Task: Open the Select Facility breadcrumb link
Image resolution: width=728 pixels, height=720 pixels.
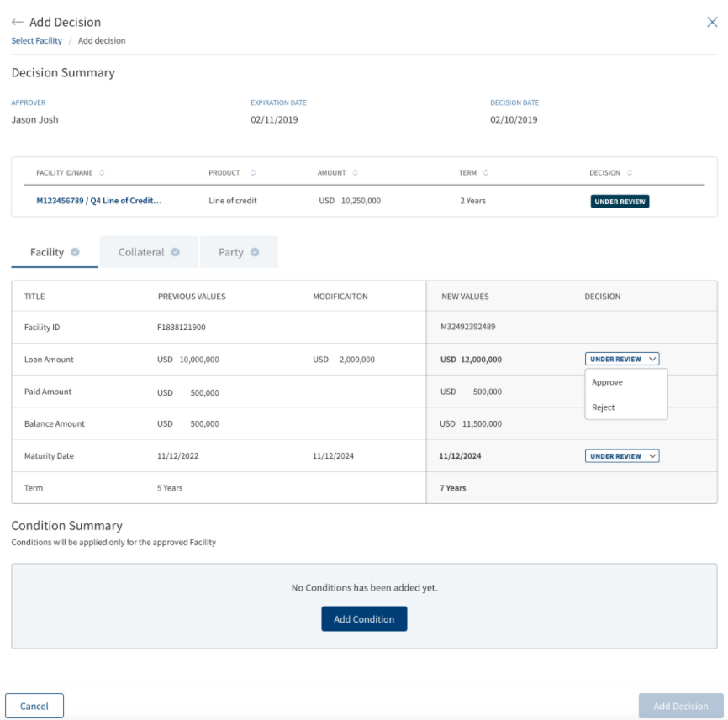Action: (37, 40)
